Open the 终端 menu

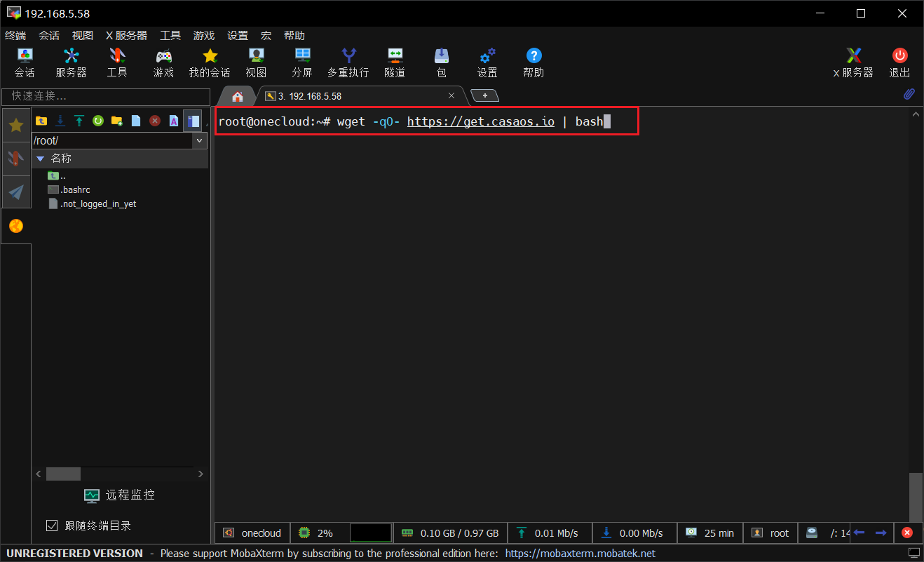15,35
